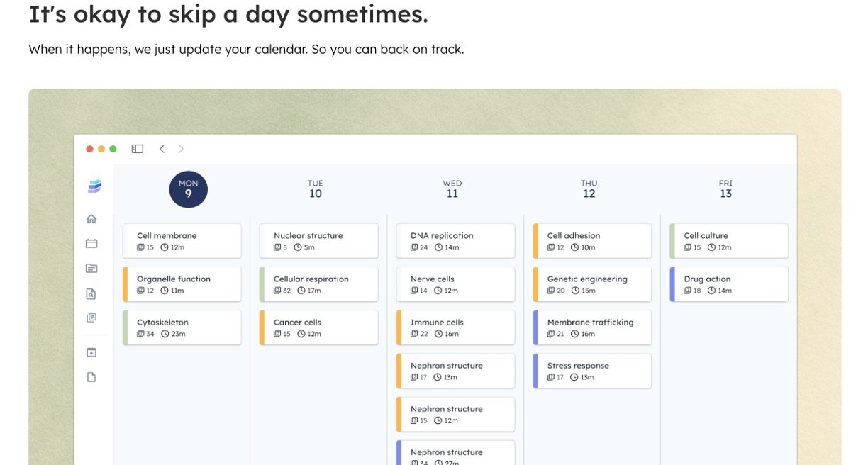The width and height of the screenshot is (868, 465).
Task: Select the TUE 10 day header
Action: 316,189
